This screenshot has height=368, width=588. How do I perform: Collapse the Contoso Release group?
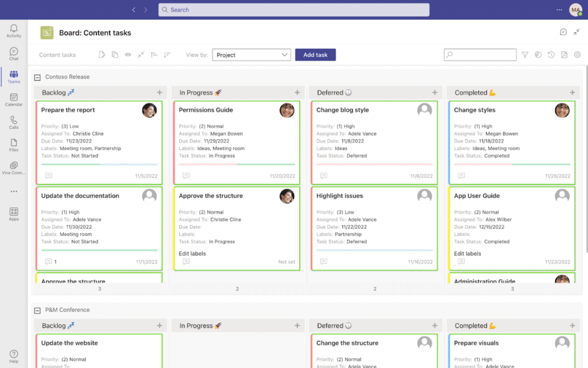[x=37, y=78]
